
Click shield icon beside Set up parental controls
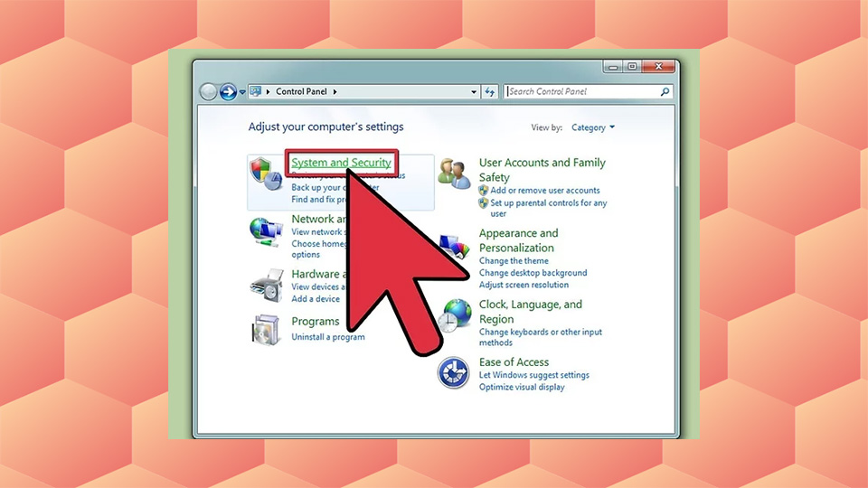(x=483, y=203)
